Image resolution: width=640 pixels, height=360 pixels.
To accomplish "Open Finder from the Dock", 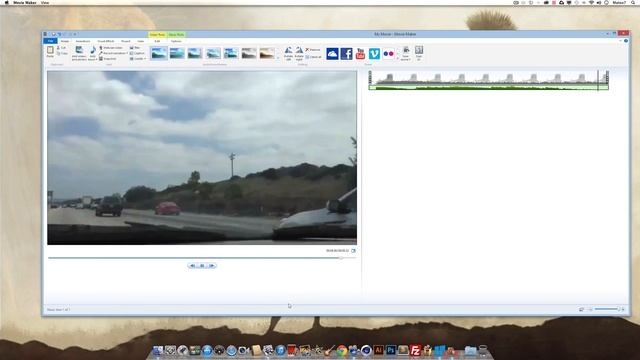I will coord(158,350).
